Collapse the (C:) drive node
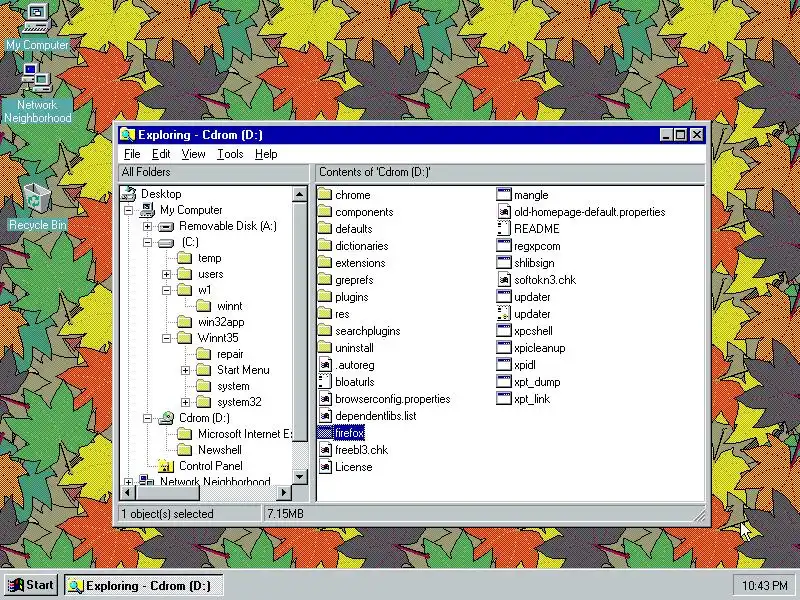Image resolution: width=800 pixels, height=600 pixels. tap(147, 242)
